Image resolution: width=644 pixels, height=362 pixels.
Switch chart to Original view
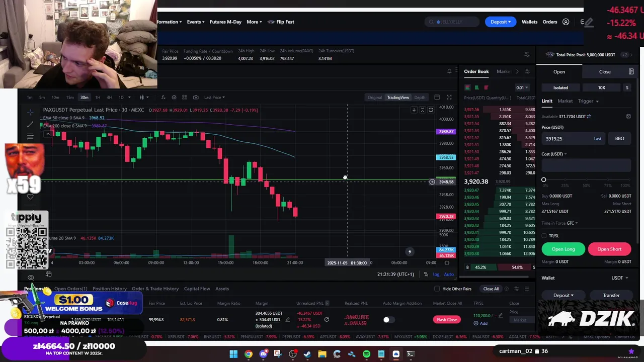click(374, 98)
